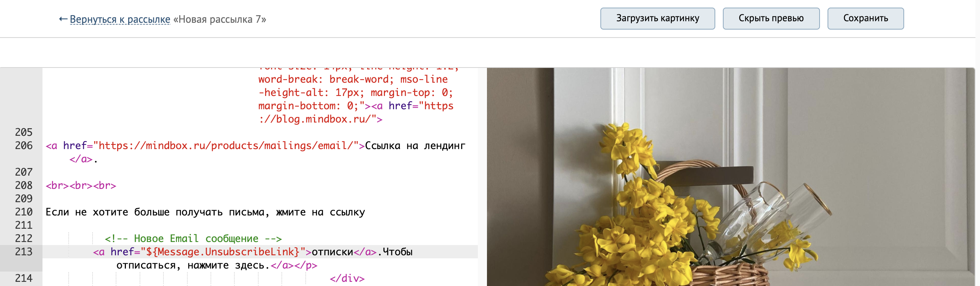Viewport: 980px width, 286px height.
Task: Click the 'Ссылка на лендинг' text in the code
Action: (x=415, y=146)
